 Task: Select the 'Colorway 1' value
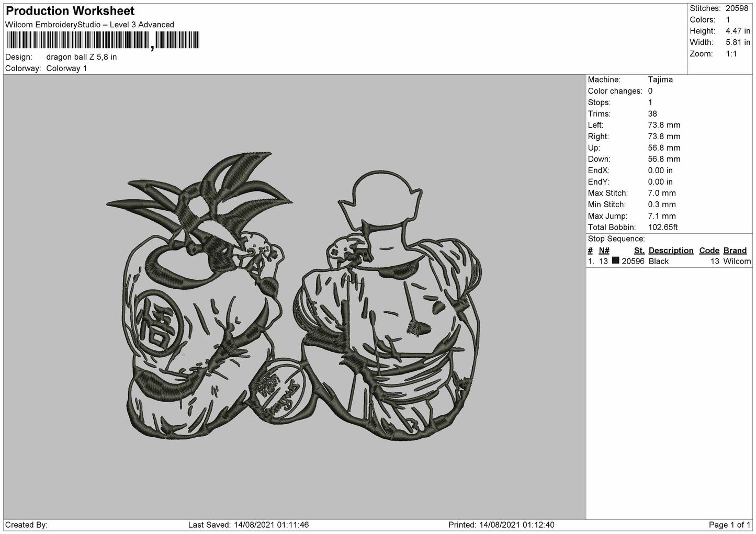pyautogui.click(x=67, y=69)
